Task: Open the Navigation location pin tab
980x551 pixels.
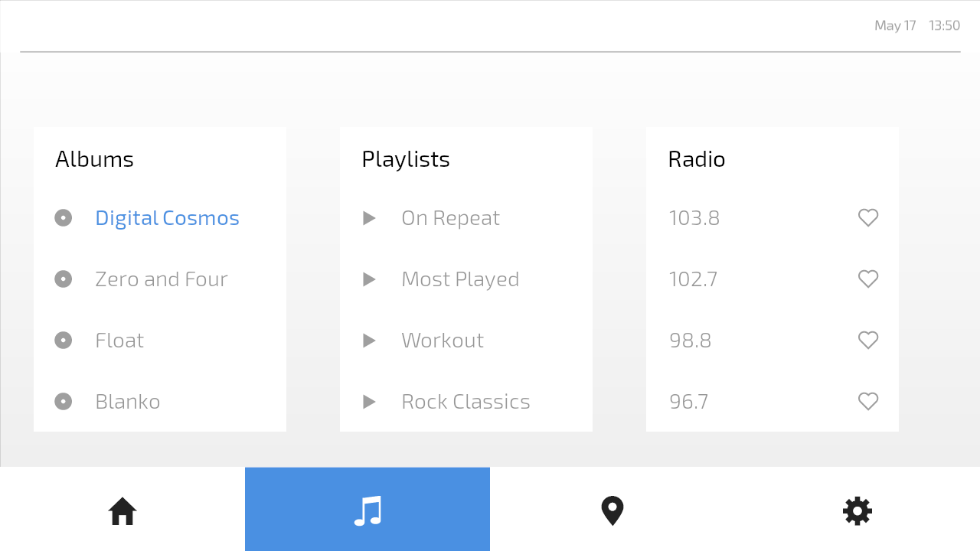Action: pyautogui.click(x=612, y=510)
